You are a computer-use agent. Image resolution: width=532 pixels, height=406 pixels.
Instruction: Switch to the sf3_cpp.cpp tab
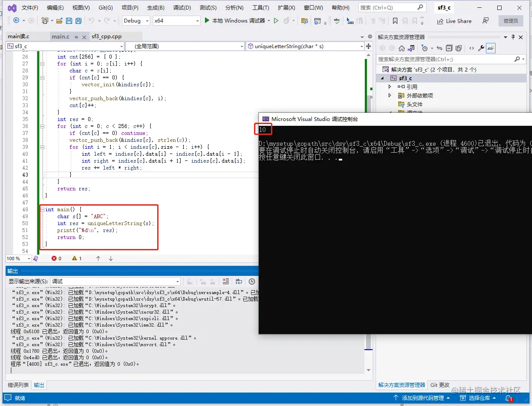point(106,37)
